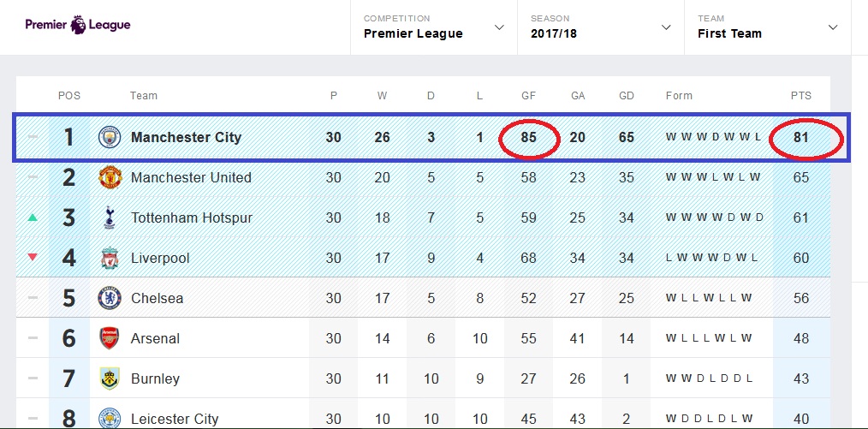Click the Form column header
Image resolution: width=868 pixels, height=429 pixels.
[679, 96]
